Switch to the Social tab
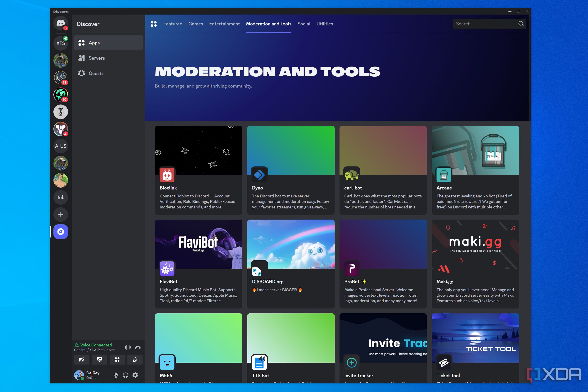This screenshot has width=588, height=392. 304,24
